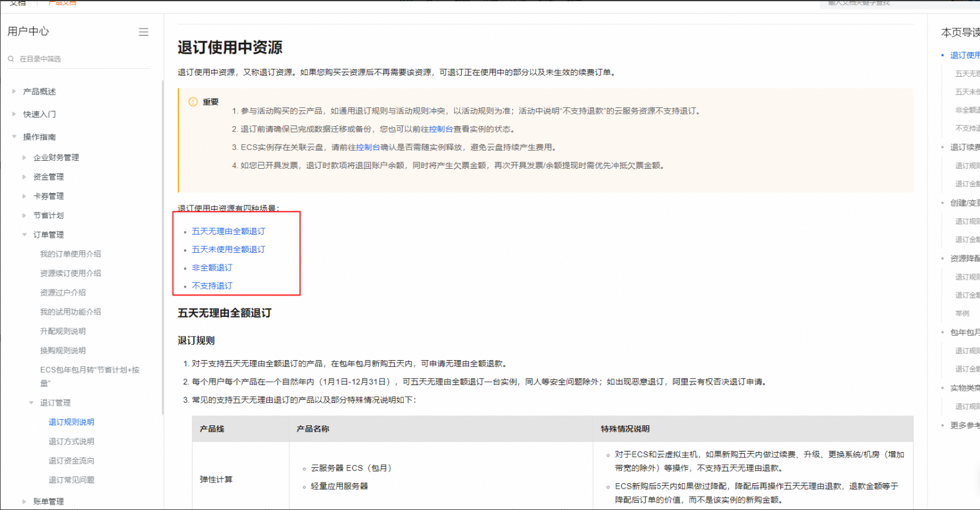Click the 产品概述 sidebar label
The width and height of the screenshot is (980, 510).
pos(40,91)
